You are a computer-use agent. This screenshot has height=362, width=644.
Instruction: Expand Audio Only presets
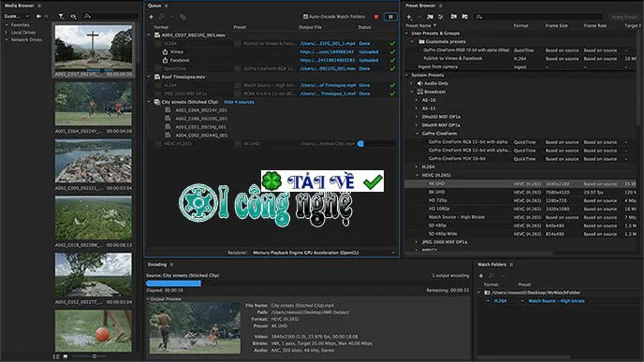click(412, 83)
